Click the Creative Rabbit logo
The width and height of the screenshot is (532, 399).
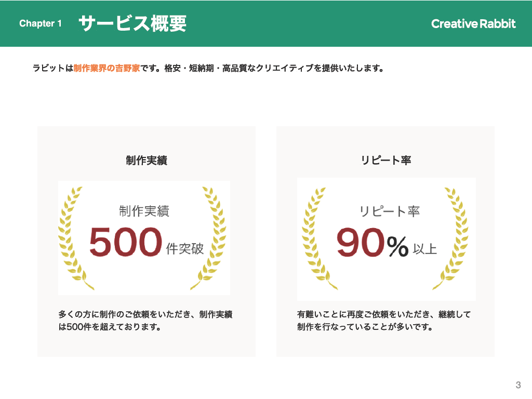pyautogui.click(x=473, y=23)
